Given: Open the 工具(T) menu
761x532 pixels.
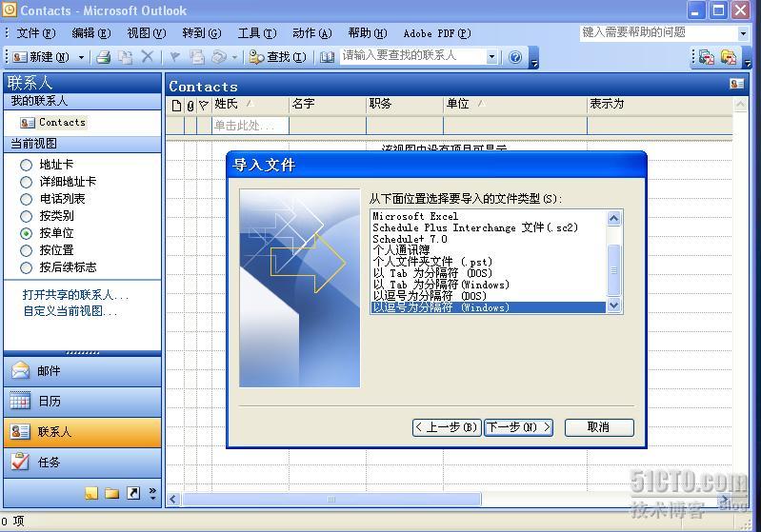Looking at the screenshot, I should click(257, 33).
